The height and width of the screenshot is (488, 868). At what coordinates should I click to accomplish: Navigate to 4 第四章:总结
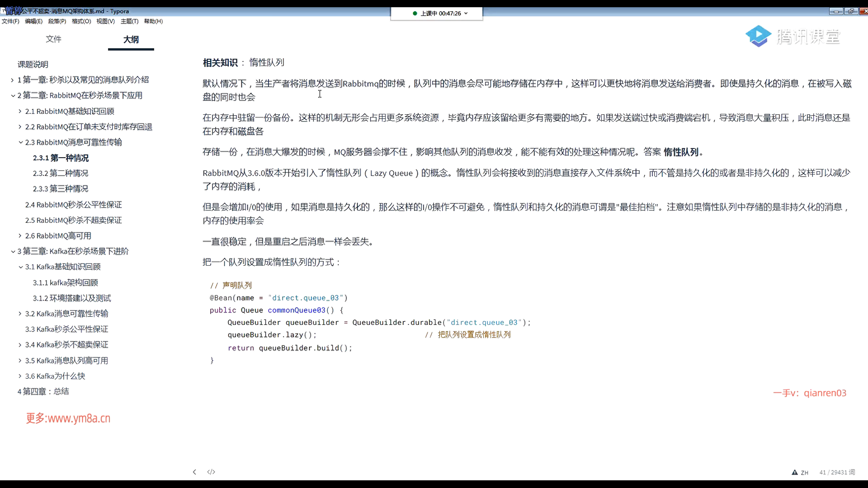(x=43, y=391)
